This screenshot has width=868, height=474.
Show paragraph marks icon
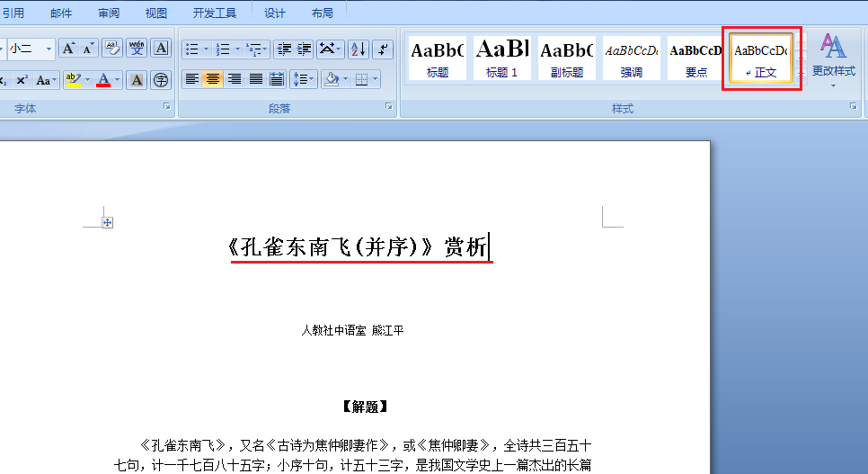pos(383,49)
